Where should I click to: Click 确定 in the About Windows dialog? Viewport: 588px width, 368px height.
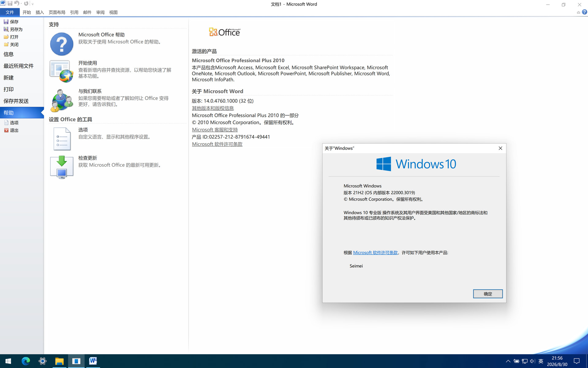[488, 294]
